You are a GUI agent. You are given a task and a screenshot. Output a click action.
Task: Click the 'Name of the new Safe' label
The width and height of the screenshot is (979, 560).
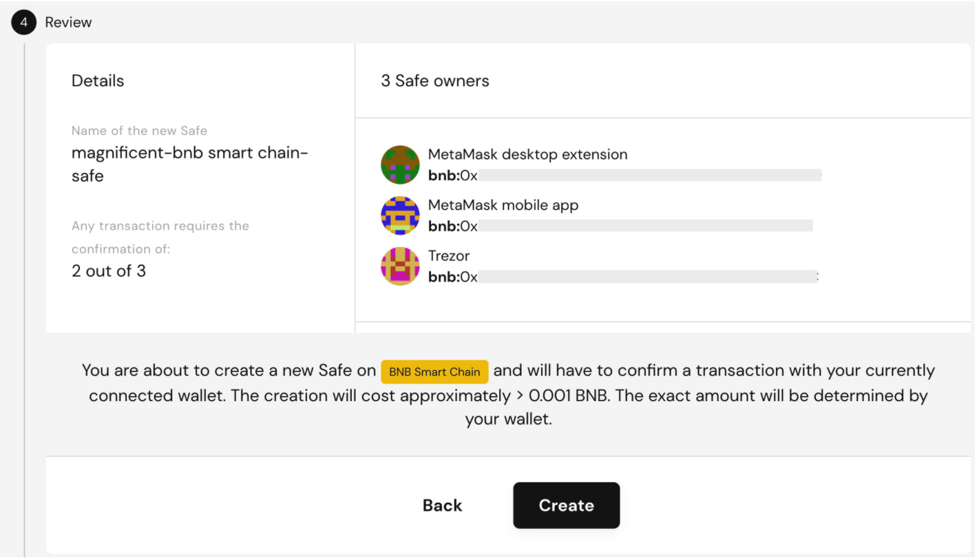click(x=139, y=131)
